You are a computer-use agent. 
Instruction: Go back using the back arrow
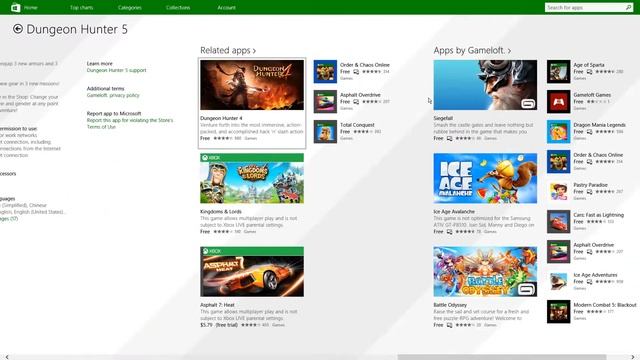click(18, 29)
